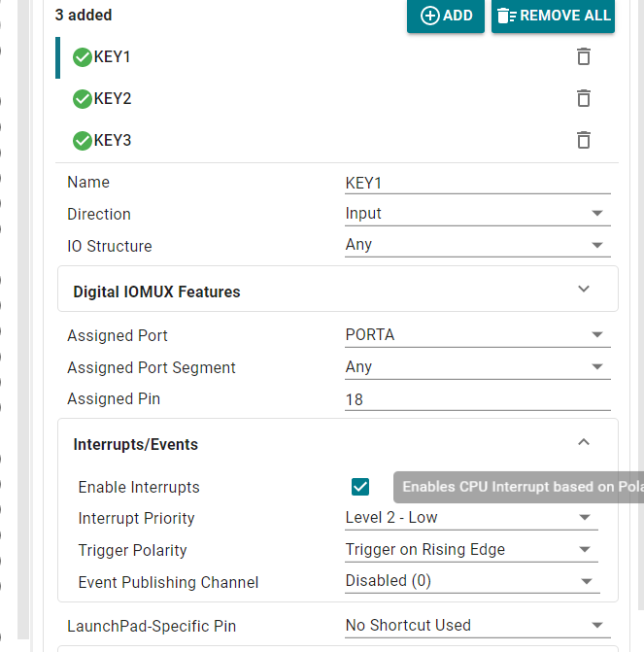Delete KEY1 using its trash icon
Image resolution: width=644 pixels, height=652 pixels.
pyautogui.click(x=584, y=56)
